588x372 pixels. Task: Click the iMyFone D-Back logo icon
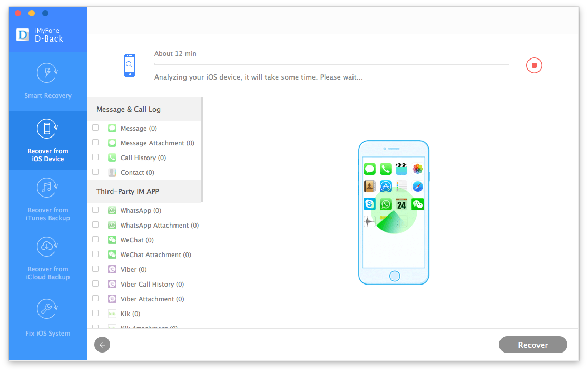(x=23, y=35)
